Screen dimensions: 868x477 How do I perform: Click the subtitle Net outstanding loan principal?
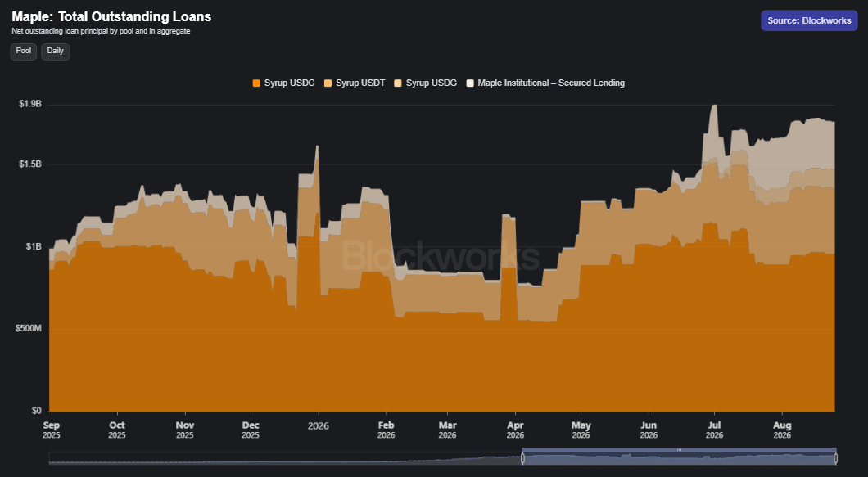tap(101, 31)
